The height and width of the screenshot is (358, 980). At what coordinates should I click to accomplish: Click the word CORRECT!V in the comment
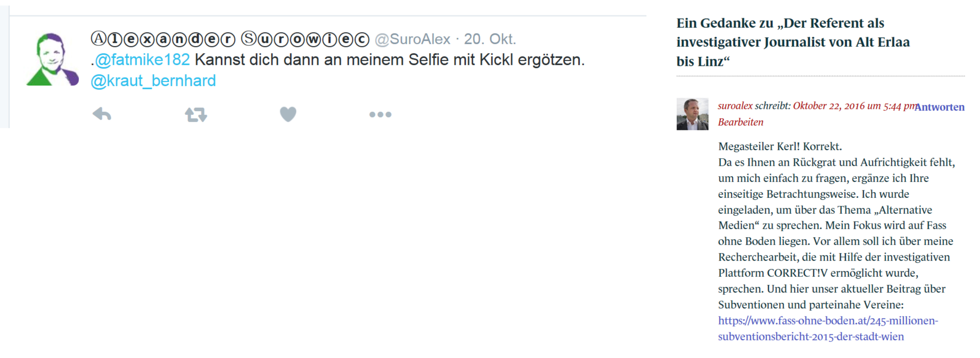tap(797, 273)
